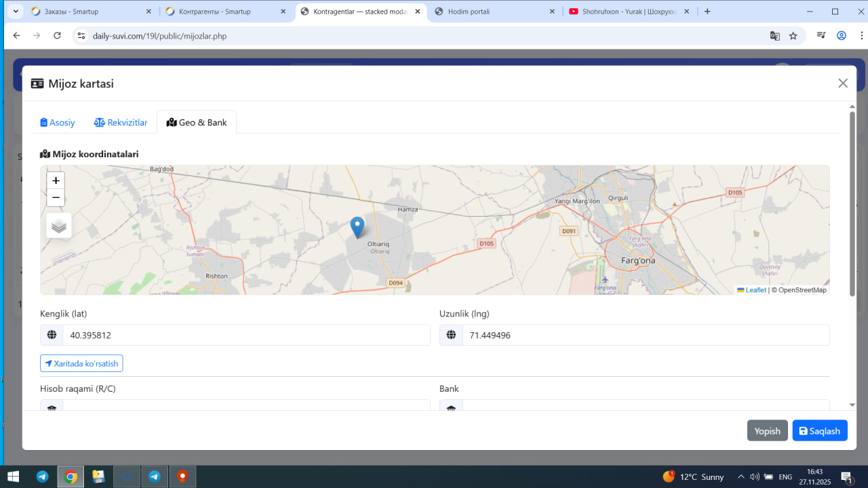This screenshot has height=488, width=868.
Task: Zoom out on the map
Action: [x=56, y=198]
